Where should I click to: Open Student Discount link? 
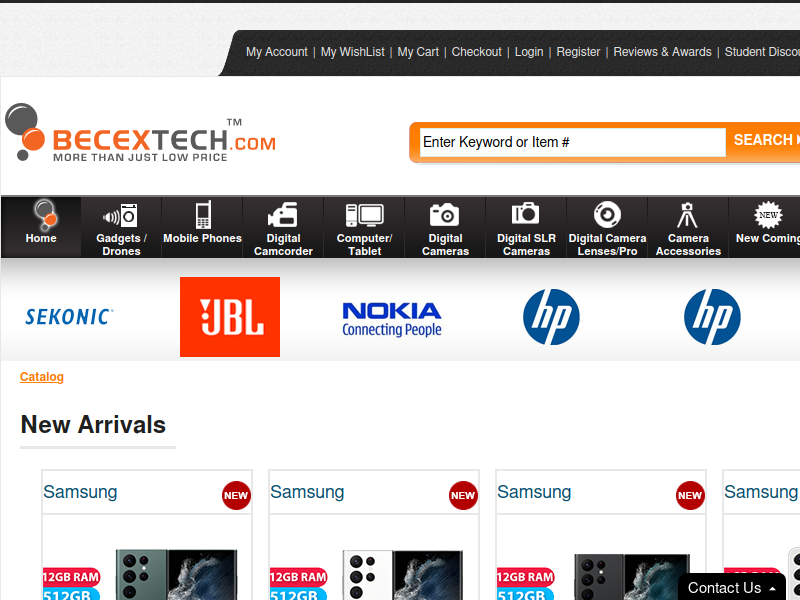762,52
